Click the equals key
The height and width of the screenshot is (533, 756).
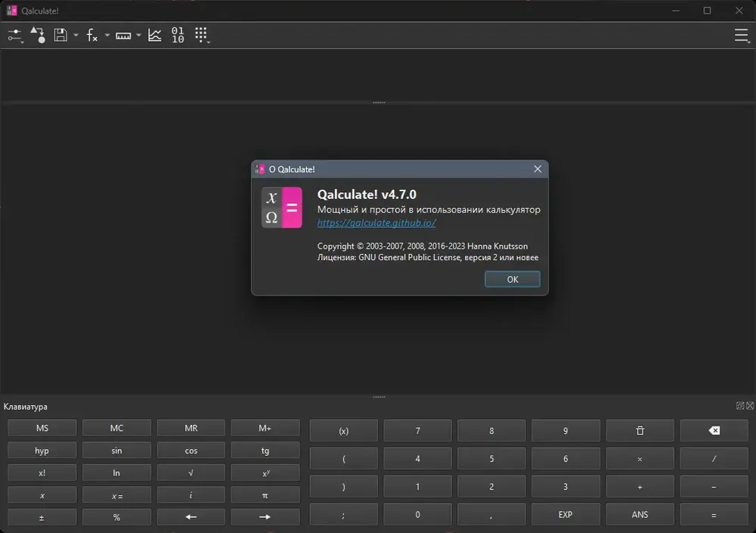point(714,515)
